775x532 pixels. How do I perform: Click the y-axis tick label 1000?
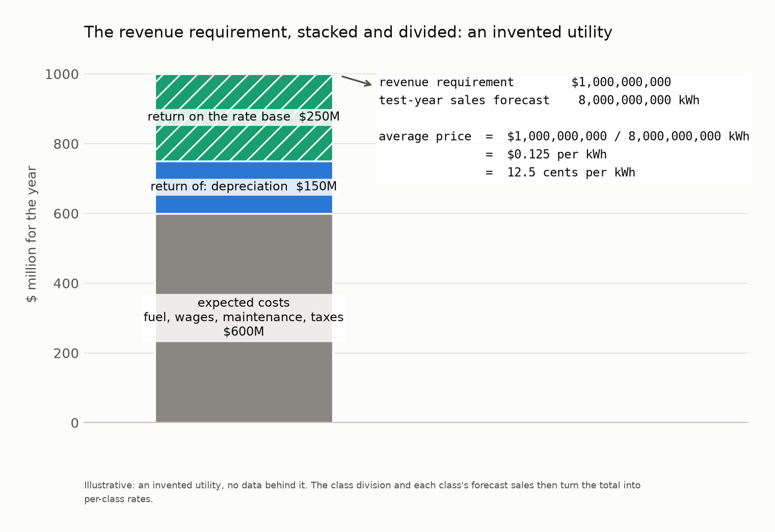62,74
